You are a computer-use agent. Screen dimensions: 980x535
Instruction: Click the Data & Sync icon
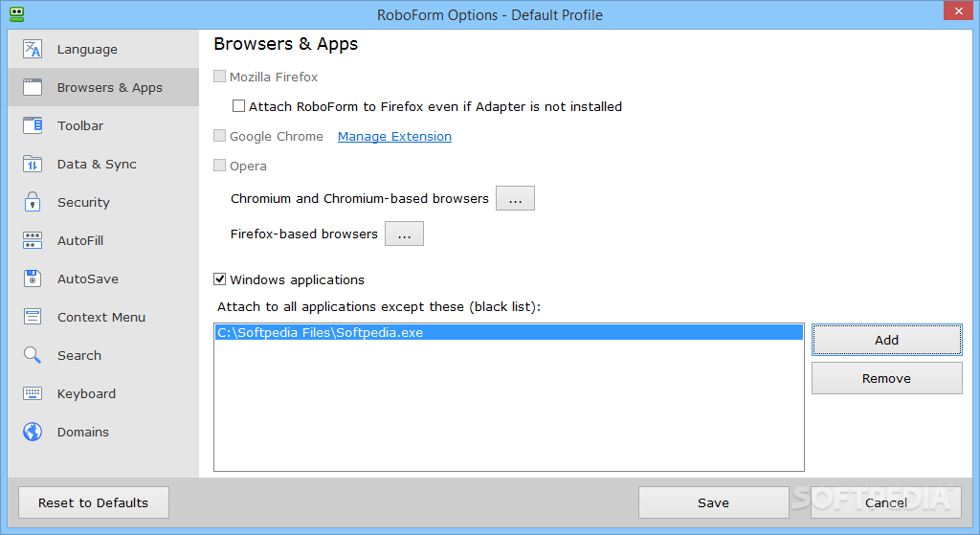(x=33, y=164)
